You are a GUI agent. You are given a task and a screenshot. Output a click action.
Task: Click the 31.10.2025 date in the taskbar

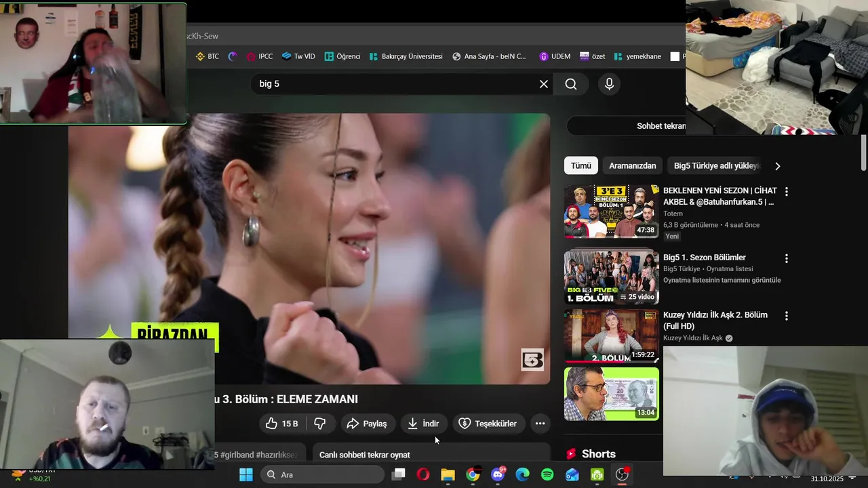(x=827, y=479)
